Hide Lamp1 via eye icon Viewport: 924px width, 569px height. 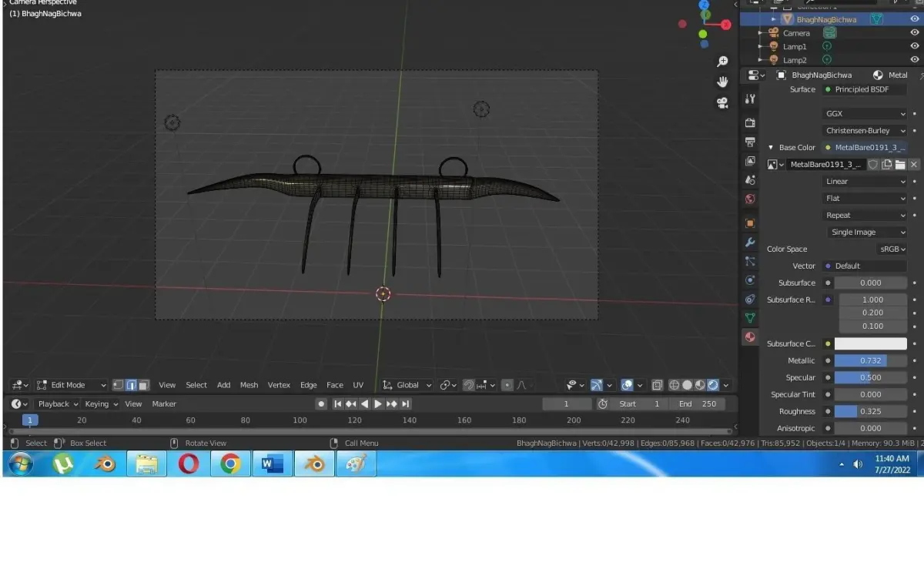tap(915, 47)
